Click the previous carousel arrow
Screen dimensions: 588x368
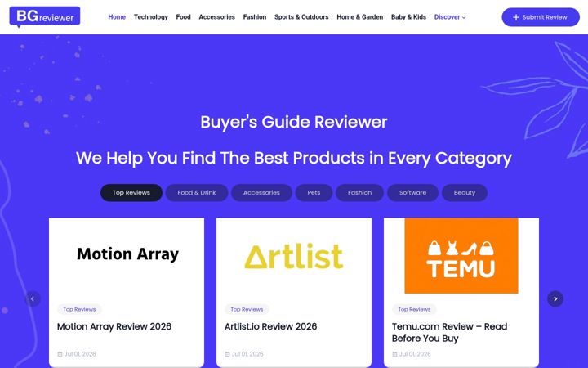click(x=33, y=299)
